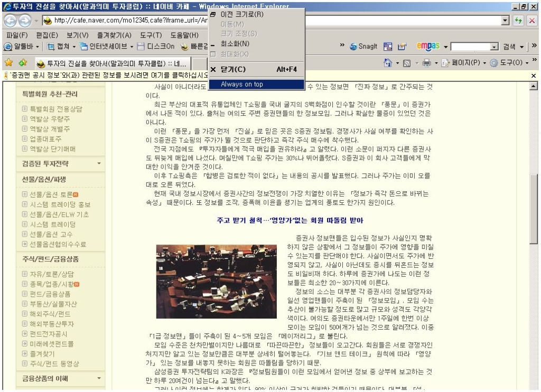Viewport: 541px width, 392px height.
Task: Open the 보기(V) menu
Action: pos(77,35)
